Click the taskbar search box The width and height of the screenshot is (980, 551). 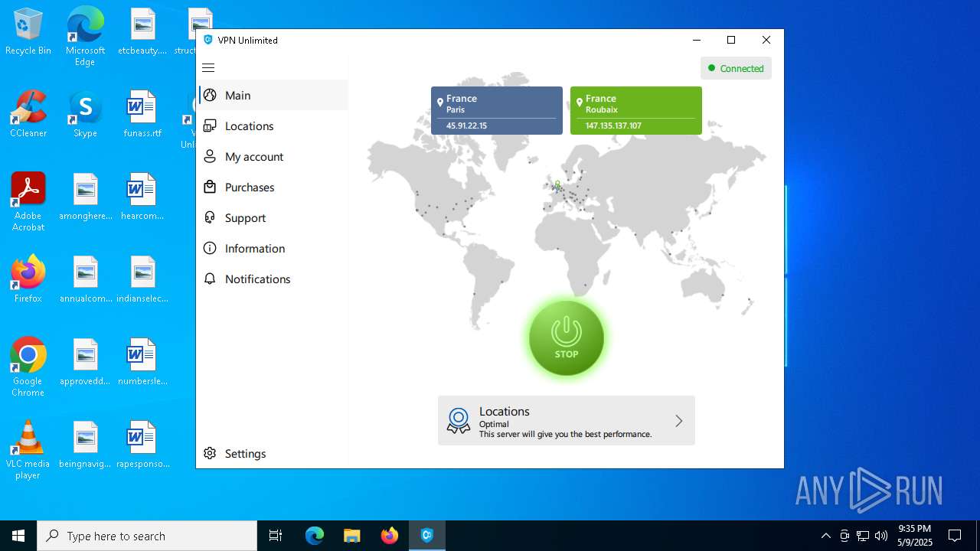pos(147,536)
